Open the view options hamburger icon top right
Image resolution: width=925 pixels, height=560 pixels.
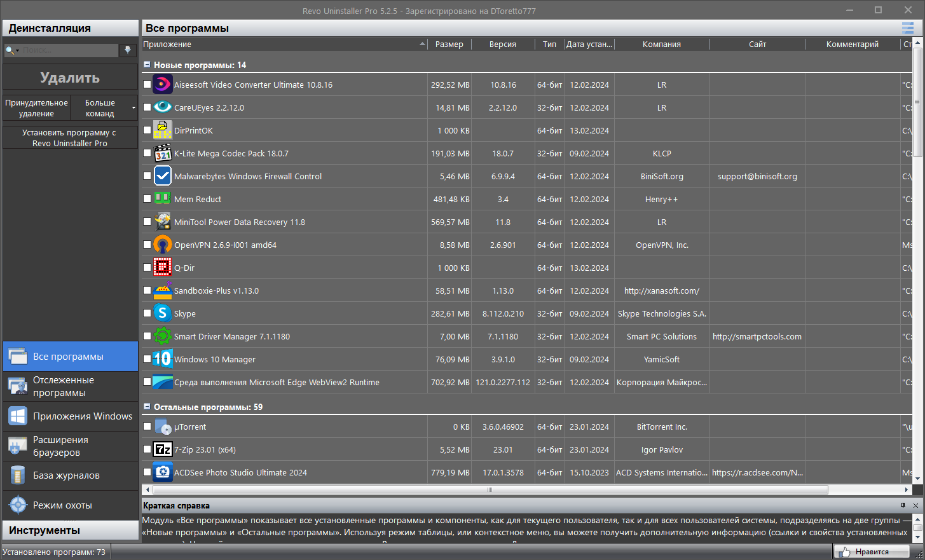coord(908,27)
